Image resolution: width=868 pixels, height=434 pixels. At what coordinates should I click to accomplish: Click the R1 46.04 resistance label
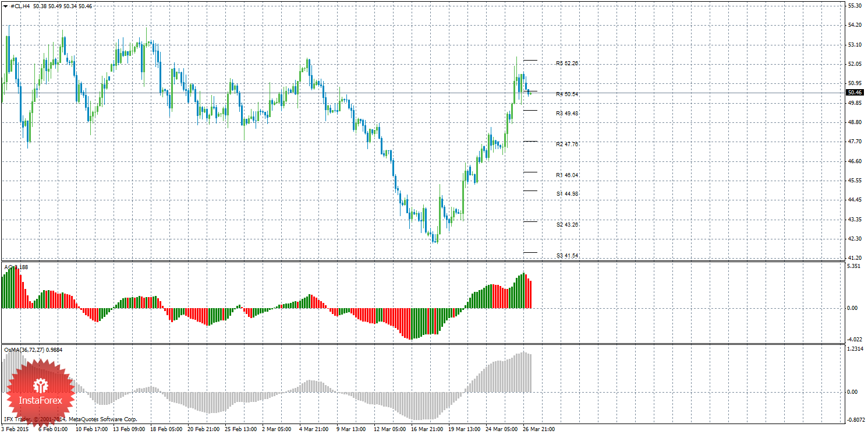pyautogui.click(x=567, y=175)
